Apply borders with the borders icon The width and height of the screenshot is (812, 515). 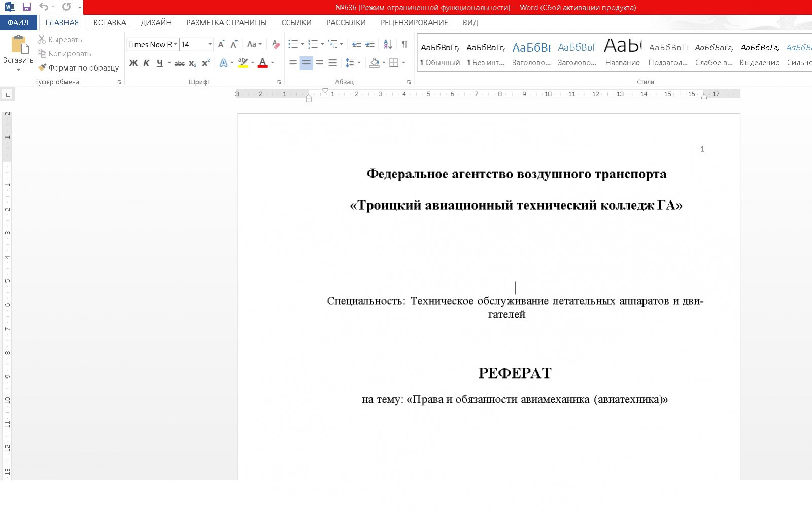pos(394,63)
